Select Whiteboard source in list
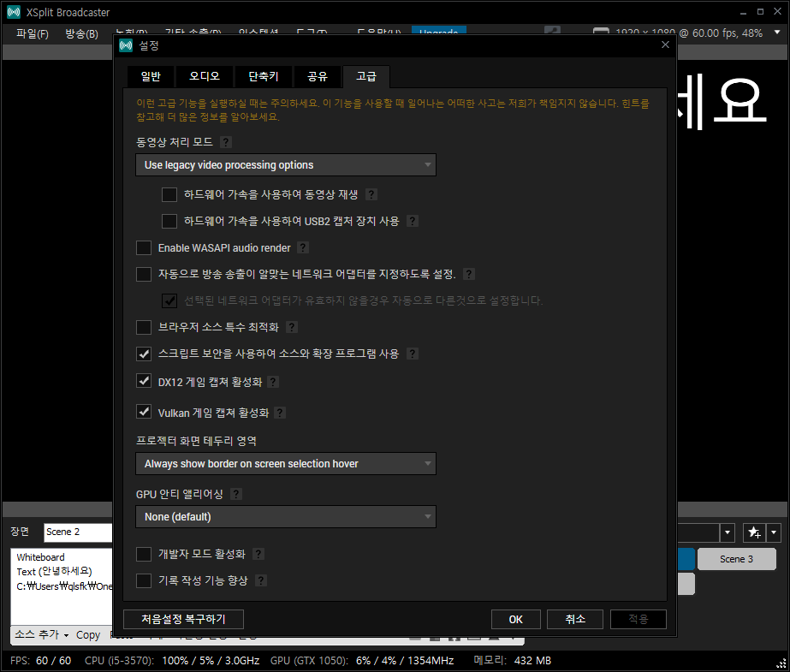 coord(62,557)
